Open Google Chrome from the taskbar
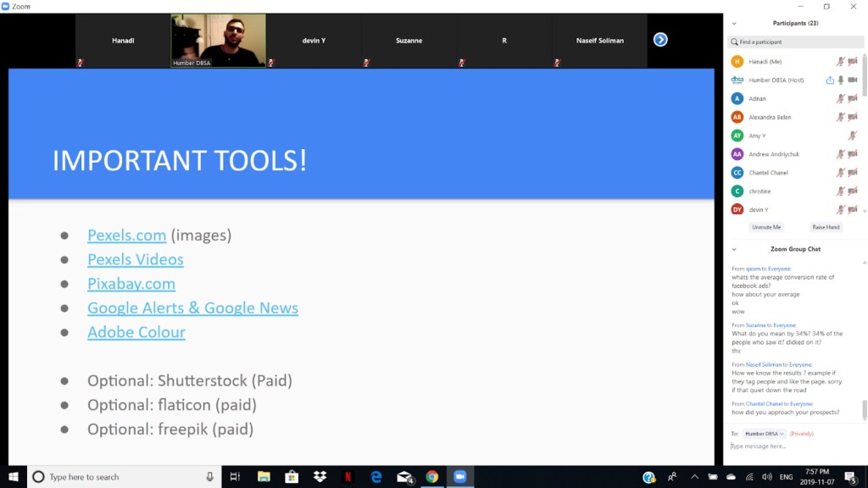Image resolution: width=868 pixels, height=488 pixels. pyautogui.click(x=432, y=477)
